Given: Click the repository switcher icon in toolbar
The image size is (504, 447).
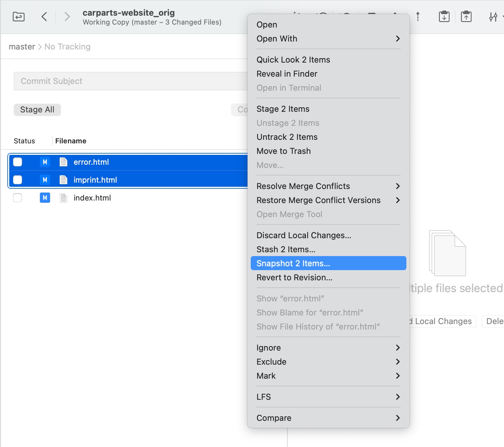Looking at the screenshot, I should [19, 17].
